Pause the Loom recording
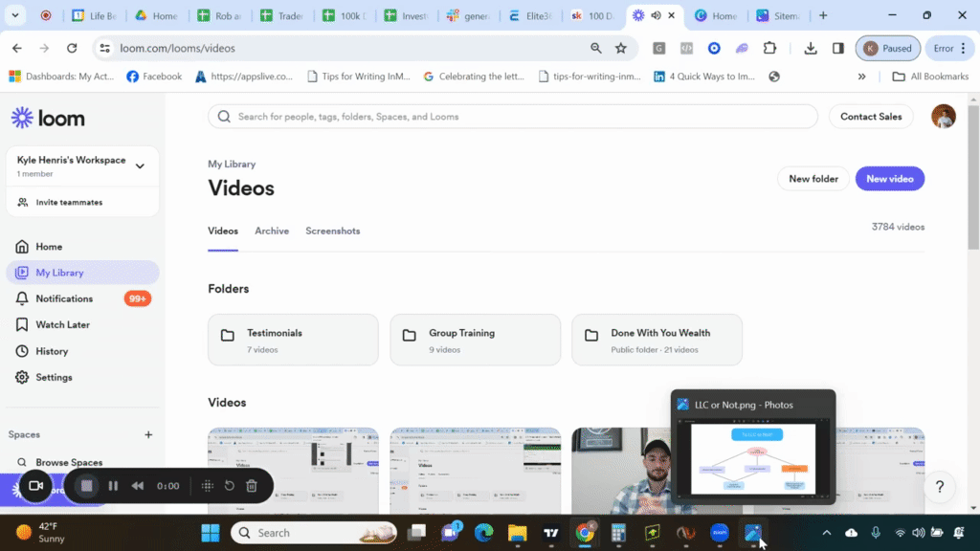The height and width of the screenshot is (551, 980). coord(113,486)
